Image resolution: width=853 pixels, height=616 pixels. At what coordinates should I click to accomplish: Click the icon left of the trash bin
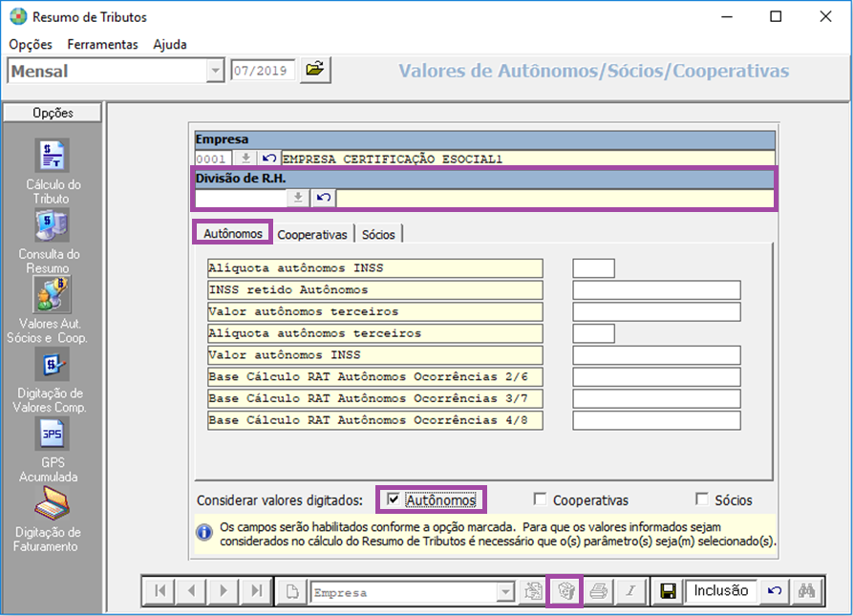click(x=533, y=590)
